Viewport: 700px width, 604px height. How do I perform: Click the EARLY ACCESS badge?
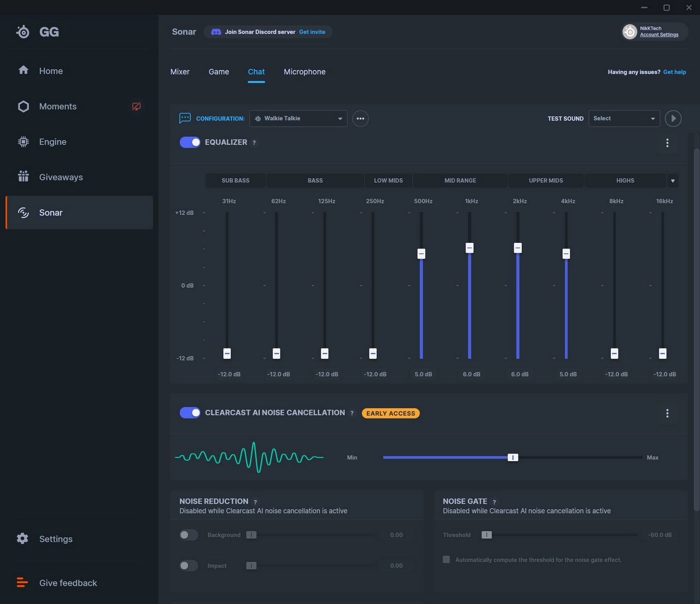click(x=390, y=413)
